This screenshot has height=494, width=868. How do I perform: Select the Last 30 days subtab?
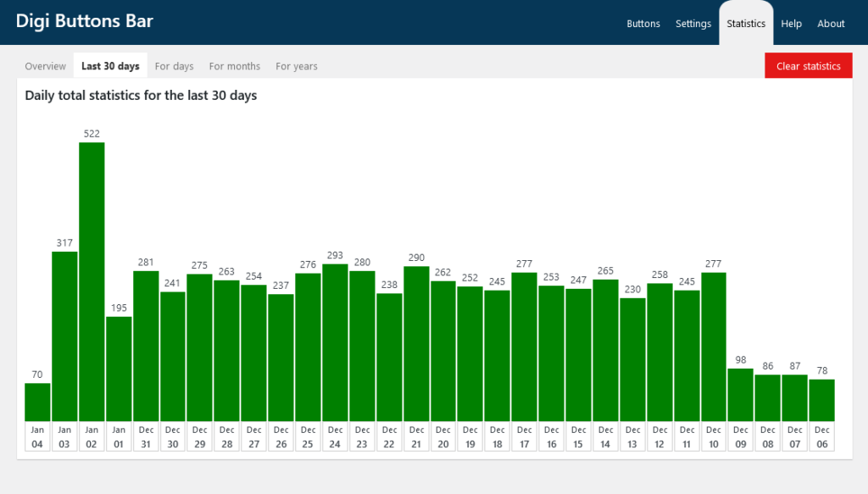coord(110,66)
